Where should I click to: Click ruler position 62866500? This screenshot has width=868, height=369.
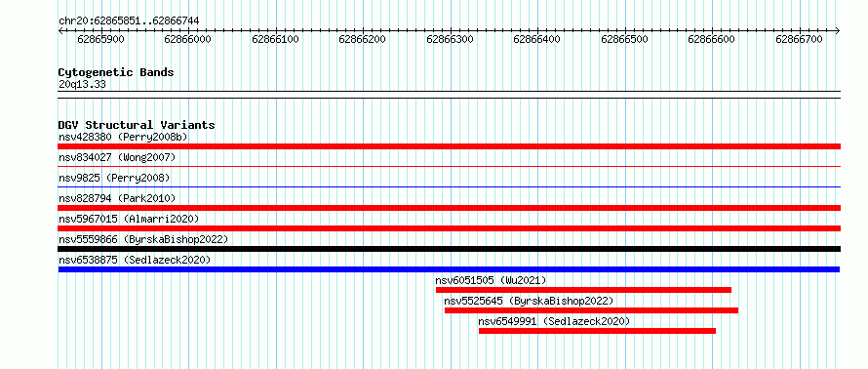click(624, 40)
